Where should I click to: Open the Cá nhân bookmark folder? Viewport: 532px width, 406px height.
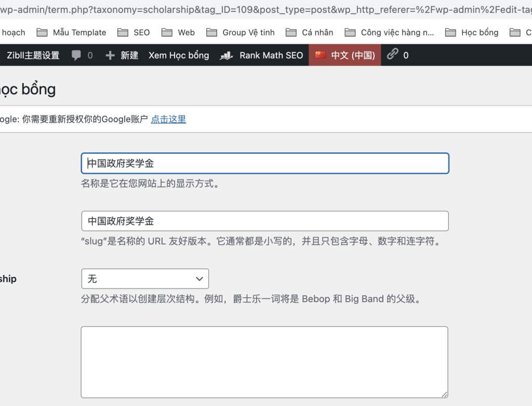click(x=310, y=33)
